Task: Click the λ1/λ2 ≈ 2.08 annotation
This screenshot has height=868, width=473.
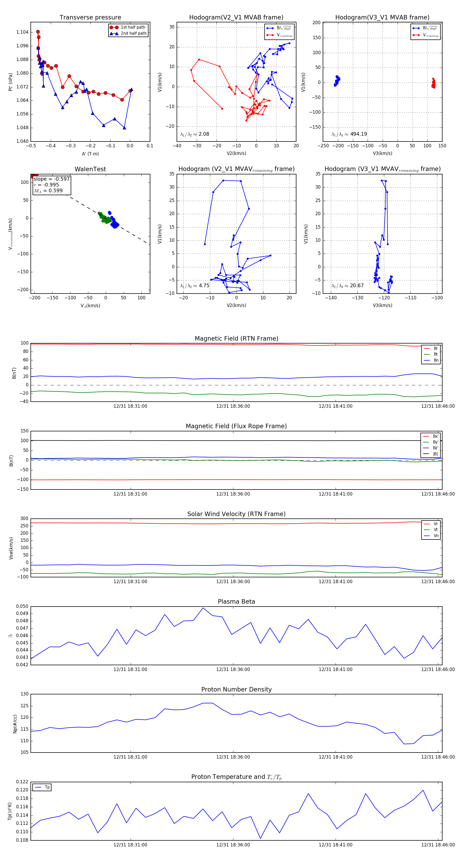Action: [194, 134]
